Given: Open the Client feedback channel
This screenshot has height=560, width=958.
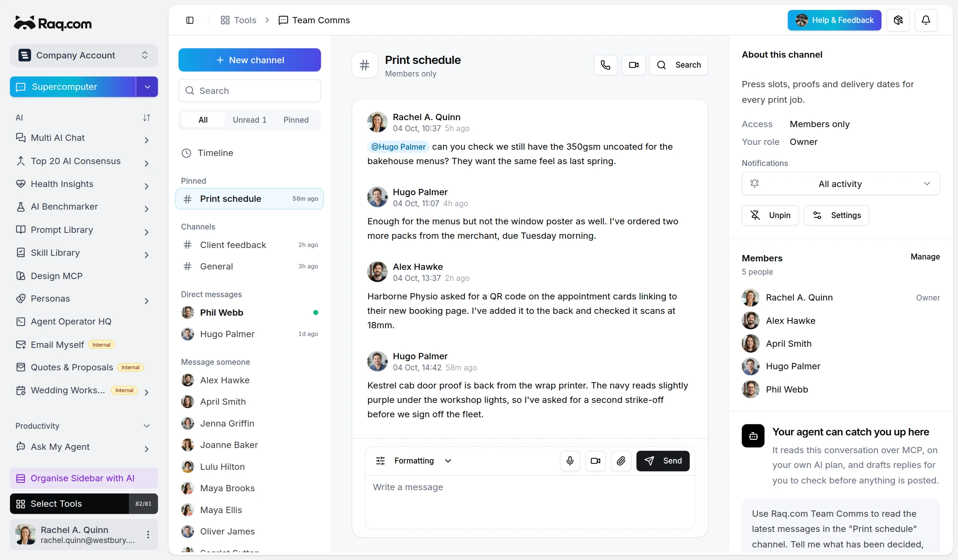Looking at the screenshot, I should 249,245.
